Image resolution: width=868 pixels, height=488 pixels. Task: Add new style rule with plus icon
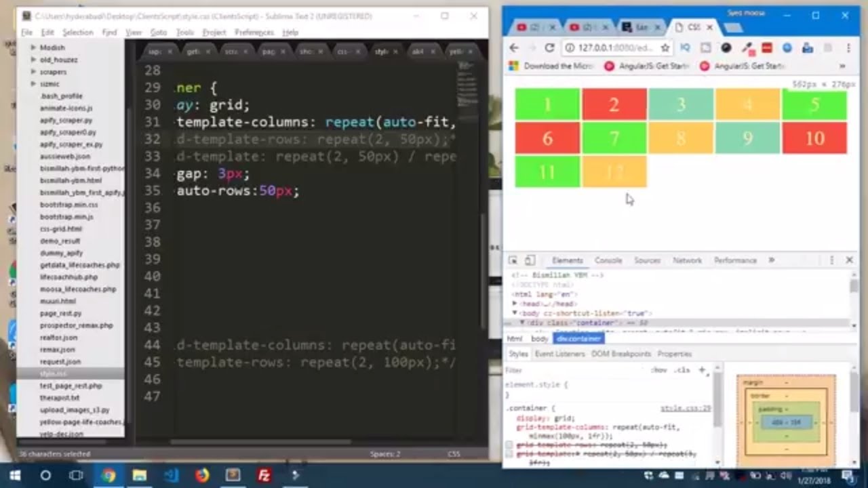click(x=702, y=370)
